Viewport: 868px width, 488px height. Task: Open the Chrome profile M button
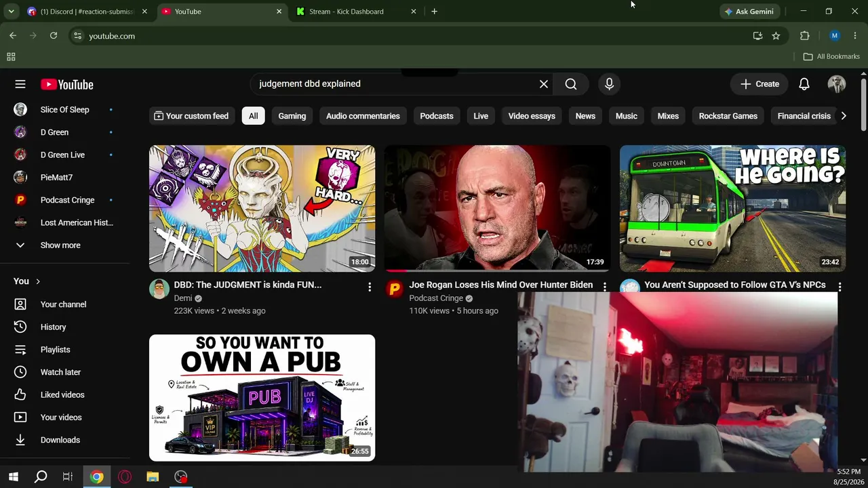pos(835,36)
